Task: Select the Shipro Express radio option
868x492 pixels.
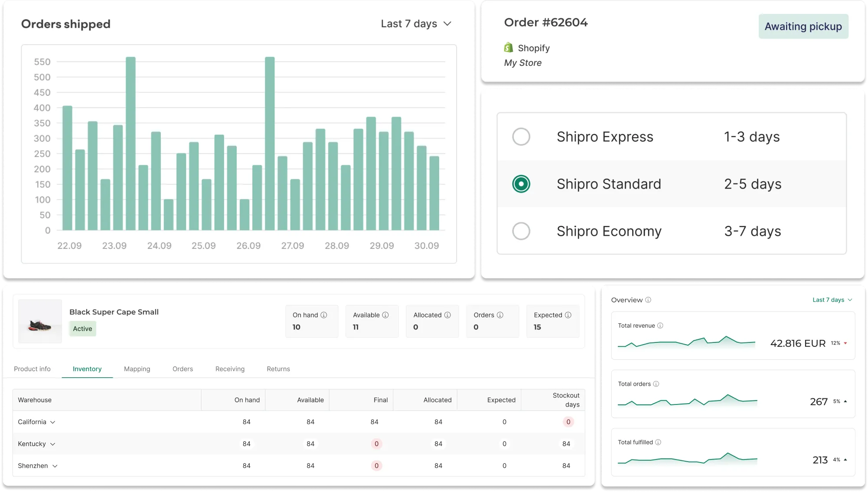Action: (521, 137)
